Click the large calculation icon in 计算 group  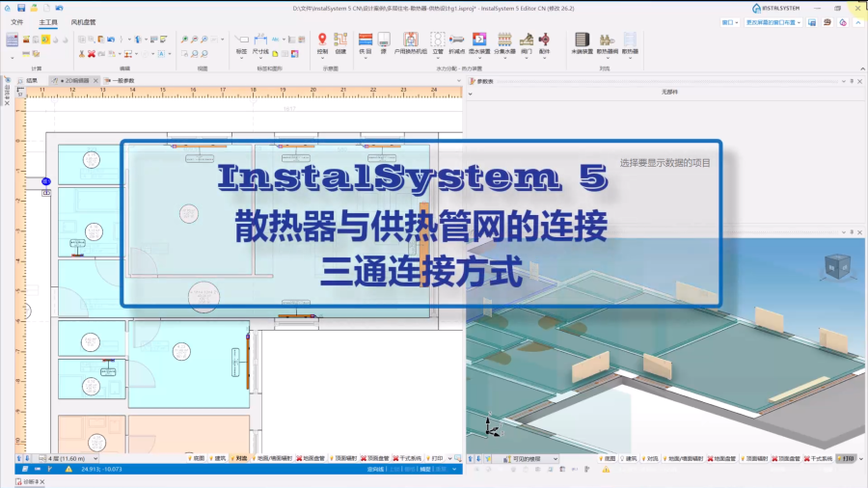coord(13,40)
